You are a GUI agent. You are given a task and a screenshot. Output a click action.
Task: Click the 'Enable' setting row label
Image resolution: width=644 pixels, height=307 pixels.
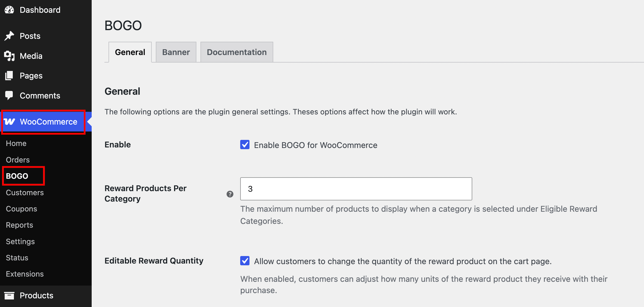click(x=118, y=145)
